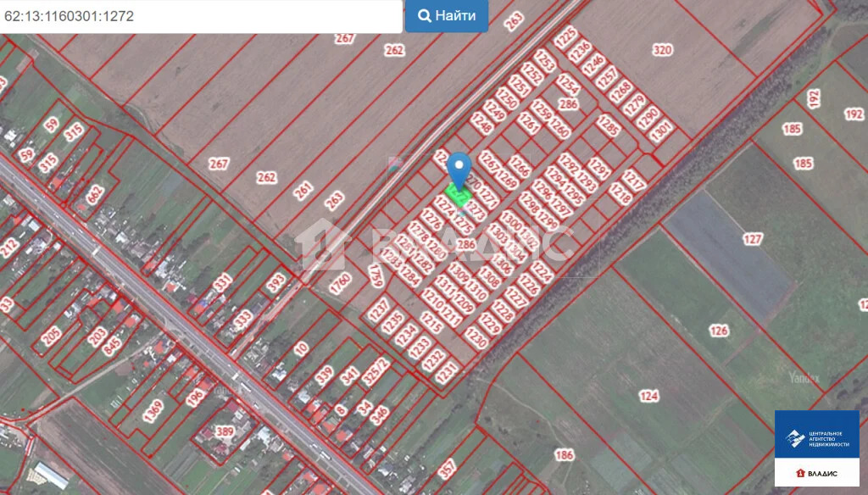Select parcel labeled 393
Screen dimensions: 868x495
[x=275, y=283]
